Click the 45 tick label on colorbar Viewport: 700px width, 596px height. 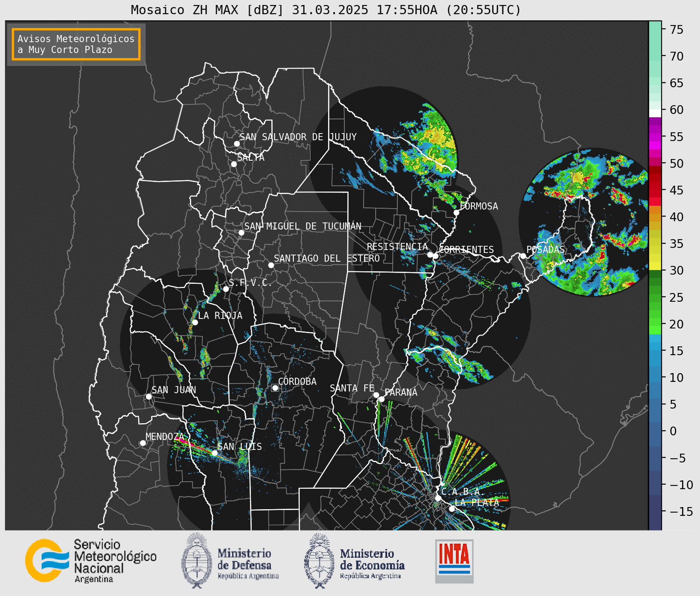tap(677, 190)
